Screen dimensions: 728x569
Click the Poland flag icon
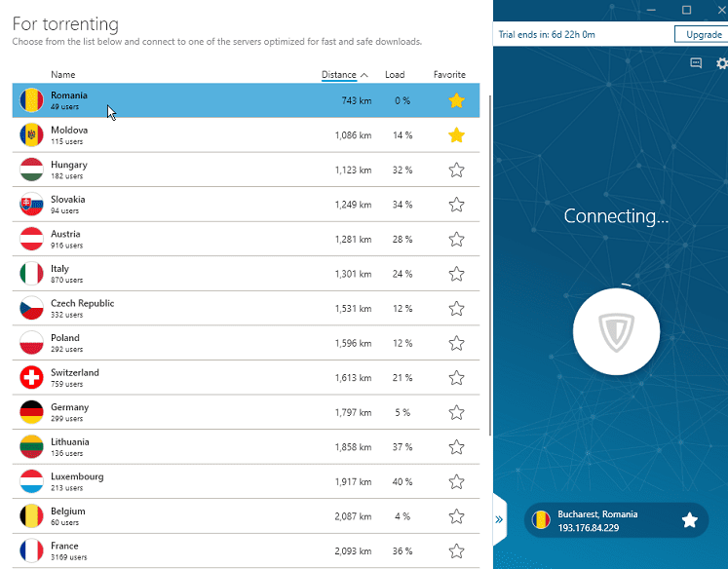(x=31, y=343)
